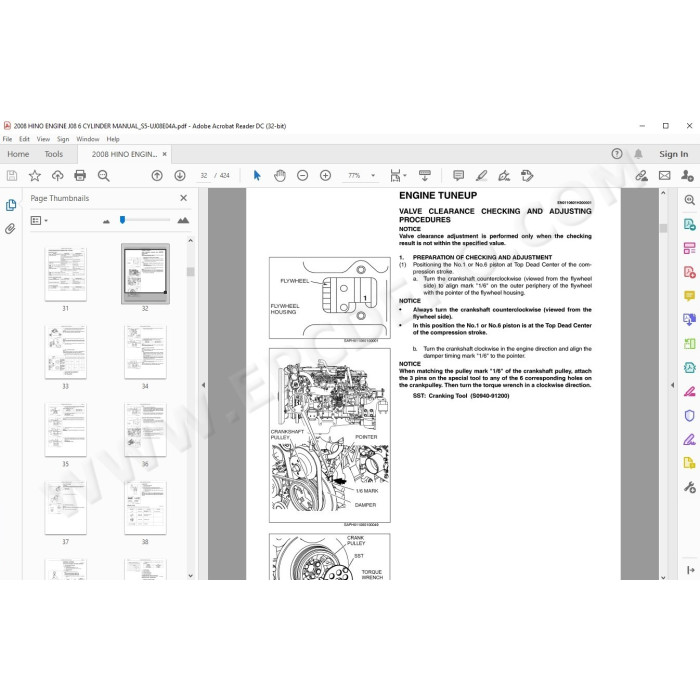Go to previous page arrow
The width and height of the screenshot is (700, 700).
157,175
